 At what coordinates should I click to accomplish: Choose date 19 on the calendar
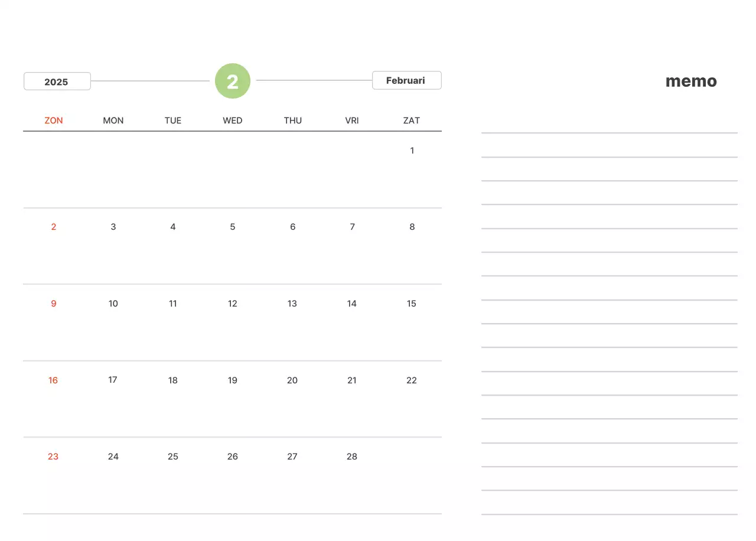click(x=233, y=380)
